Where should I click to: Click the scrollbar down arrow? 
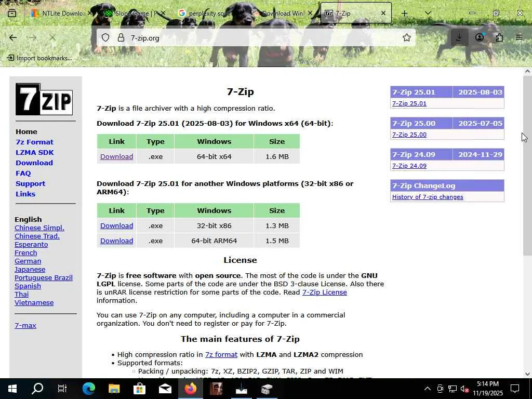pyautogui.click(x=527, y=374)
